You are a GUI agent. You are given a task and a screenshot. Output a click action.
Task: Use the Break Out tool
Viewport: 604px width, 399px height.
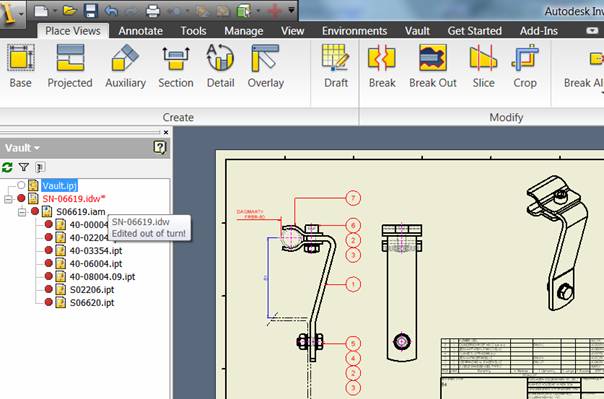(433, 66)
